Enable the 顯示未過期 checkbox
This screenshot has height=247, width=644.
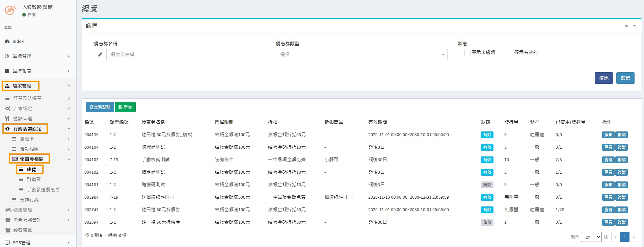(x=467, y=53)
